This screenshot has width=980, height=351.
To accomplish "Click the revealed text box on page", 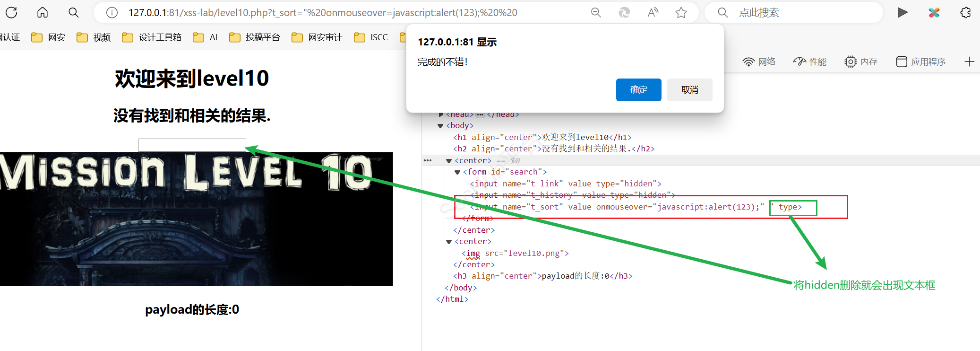I will 192,145.
